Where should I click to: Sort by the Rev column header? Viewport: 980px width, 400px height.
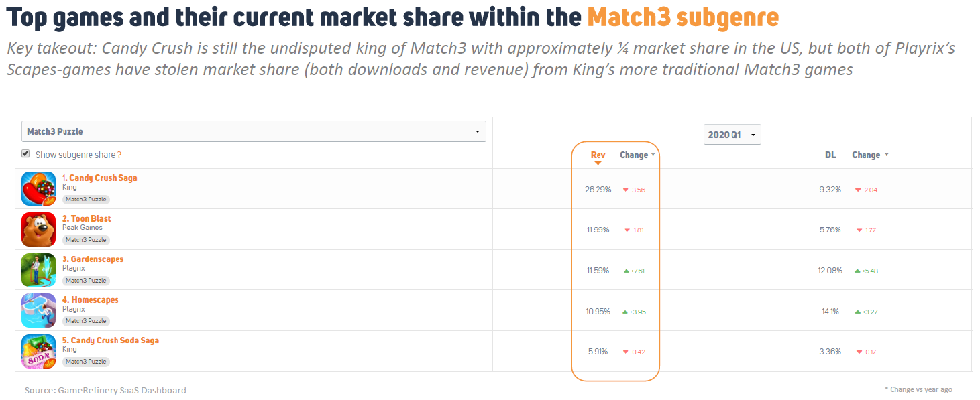pos(598,155)
